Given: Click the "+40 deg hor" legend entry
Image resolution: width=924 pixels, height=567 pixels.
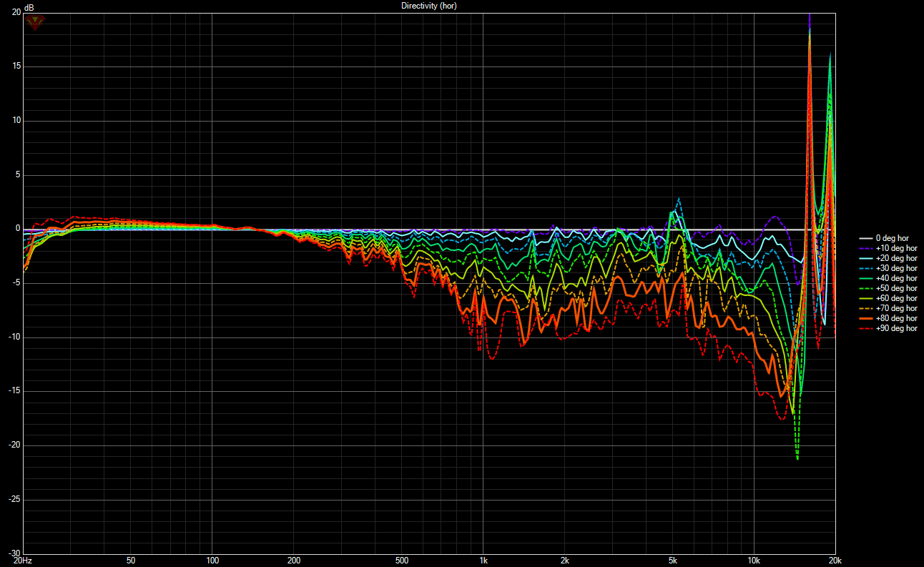Looking at the screenshot, I should (x=888, y=278).
